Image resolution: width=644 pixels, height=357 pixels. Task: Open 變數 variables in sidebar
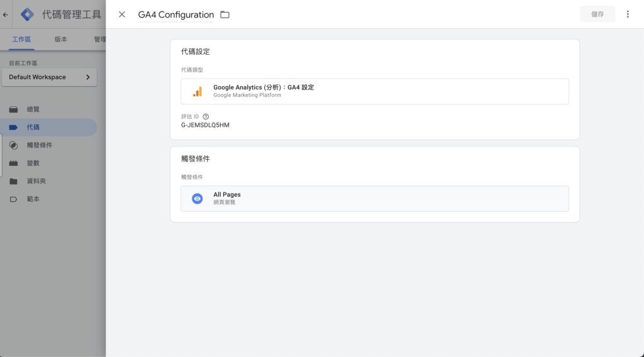click(x=48, y=163)
